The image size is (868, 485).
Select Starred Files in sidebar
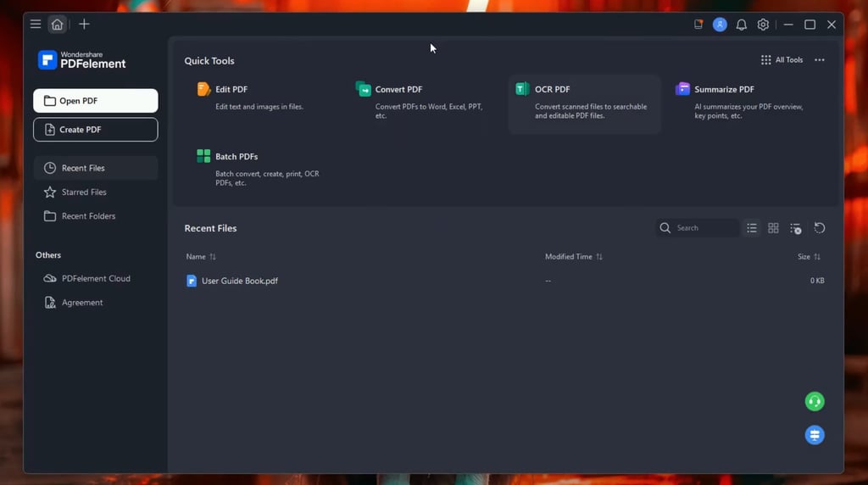(95, 192)
